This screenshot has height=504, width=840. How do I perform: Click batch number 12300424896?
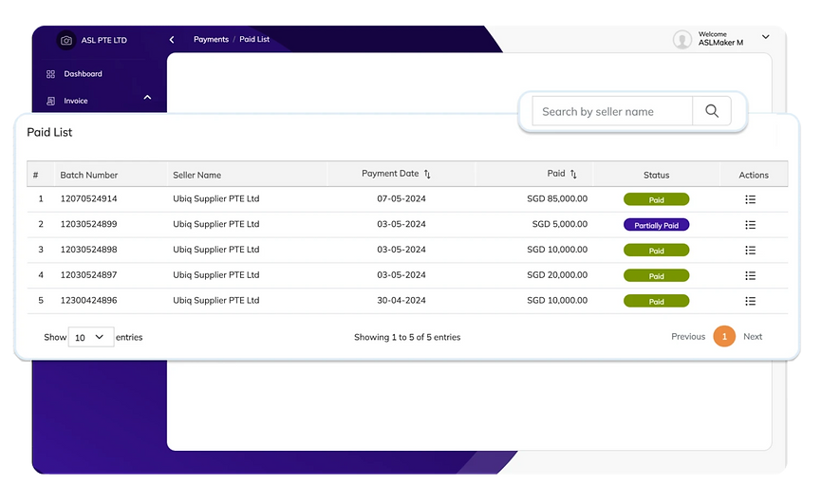click(88, 301)
